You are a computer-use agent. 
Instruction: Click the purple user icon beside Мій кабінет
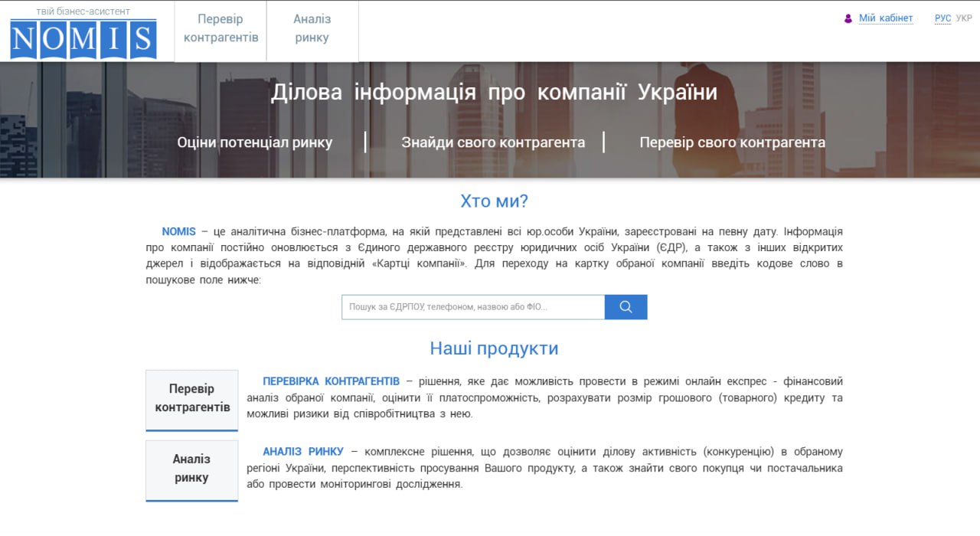coord(848,18)
